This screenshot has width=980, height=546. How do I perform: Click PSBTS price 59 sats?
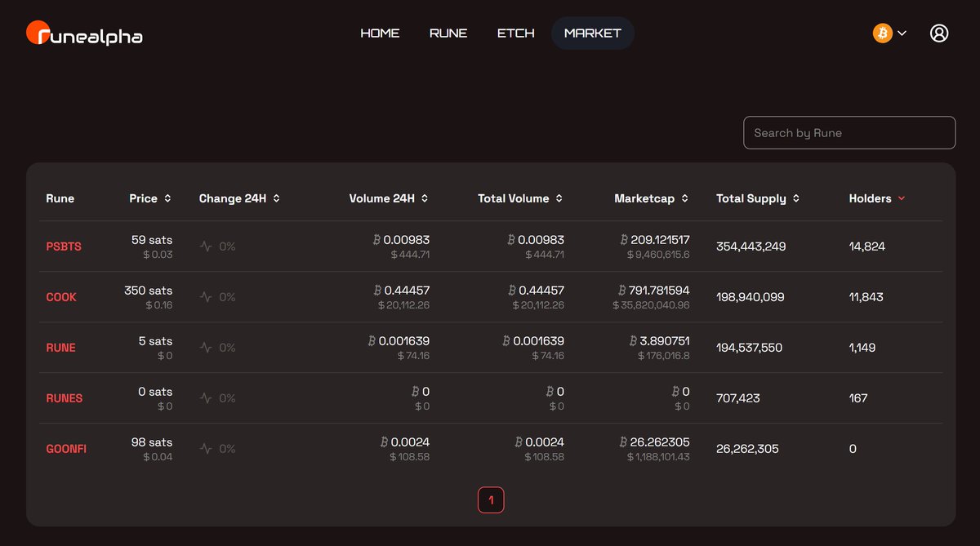pyautogui.click(x=152, y=240)
